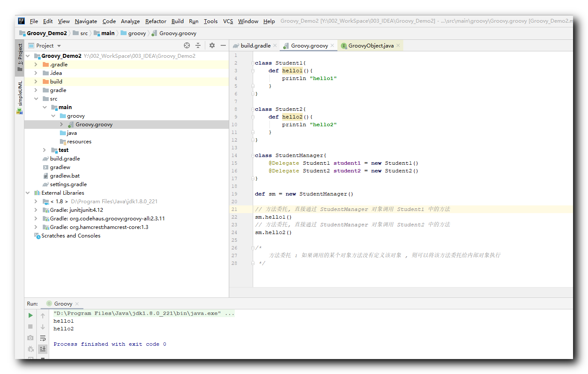588x374 pixels.
Task: Click the Collapse All icon in Project panel
Action: (198, 45)
